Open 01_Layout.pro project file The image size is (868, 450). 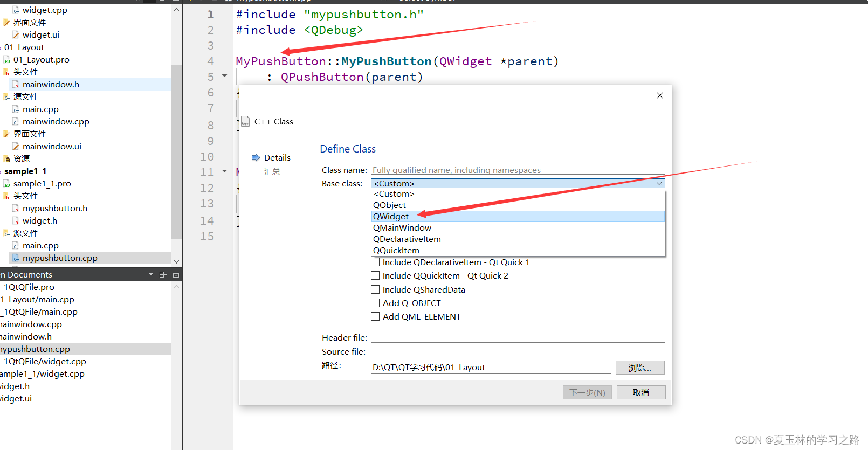42,60
